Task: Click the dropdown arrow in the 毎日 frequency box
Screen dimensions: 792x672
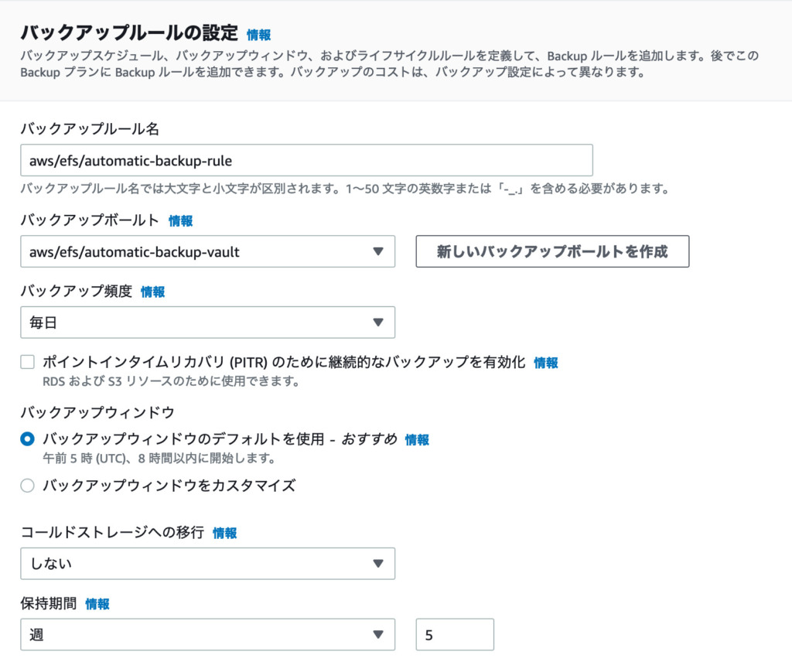Action: (x=378, y=322)
